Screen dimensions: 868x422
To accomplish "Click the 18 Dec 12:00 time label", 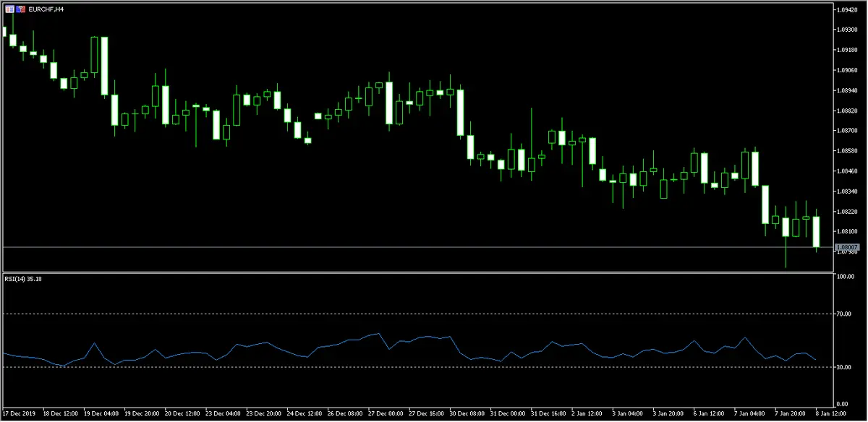I will pyautogui.click(x=60, y=414).
